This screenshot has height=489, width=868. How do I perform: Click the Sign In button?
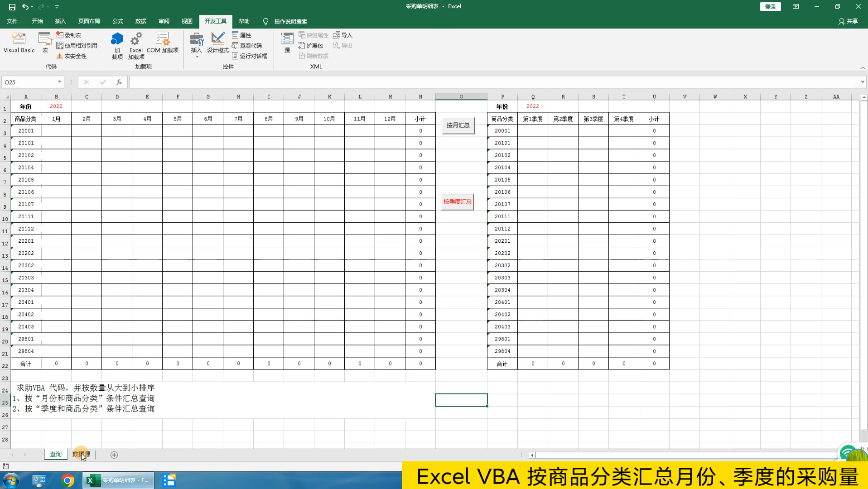point(770,6)
